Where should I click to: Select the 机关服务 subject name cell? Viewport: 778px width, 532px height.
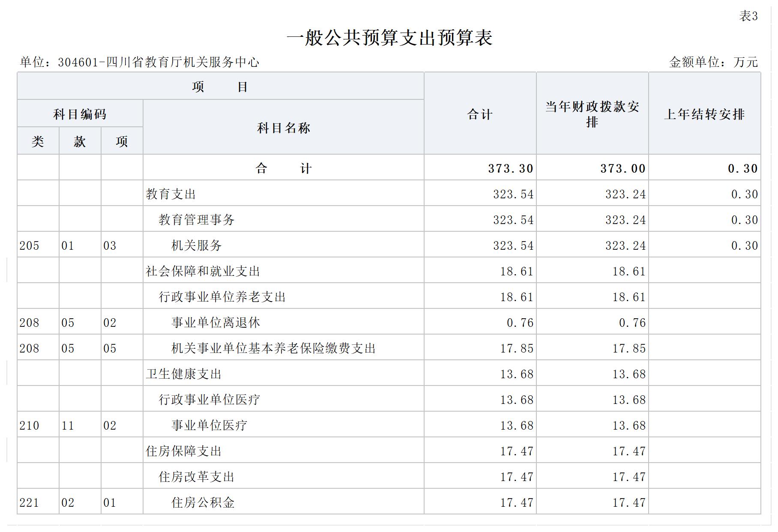pyautogui.click(x=197, y=245)
